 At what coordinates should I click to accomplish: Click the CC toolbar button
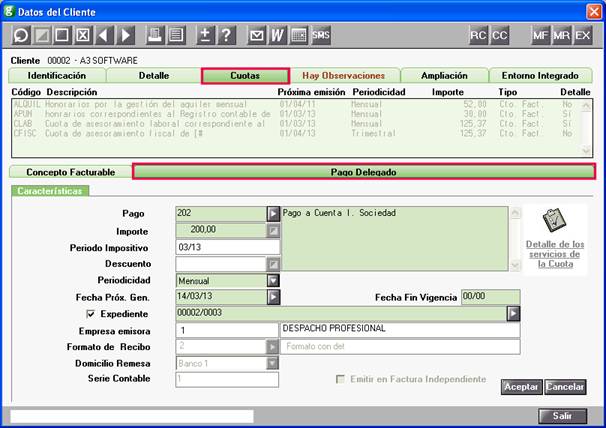pyautogui.click(x=500, y=36)
